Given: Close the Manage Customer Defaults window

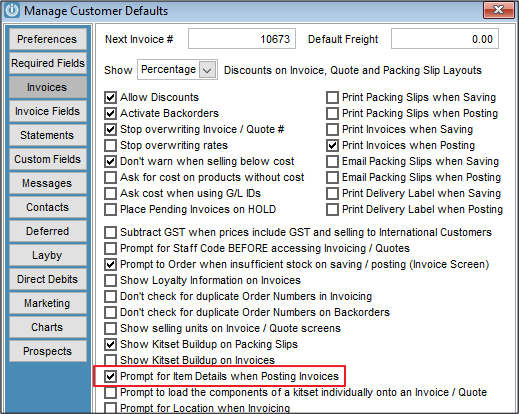Looking at the screenshot, I should click(498, 10).
